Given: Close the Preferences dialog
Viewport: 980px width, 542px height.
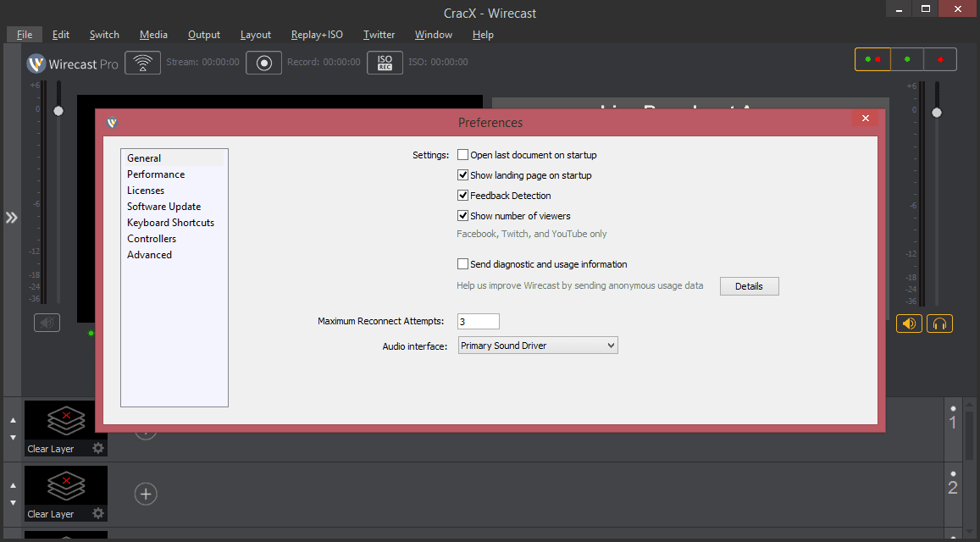Looking at the screenshot, I should tap(865, 119).
